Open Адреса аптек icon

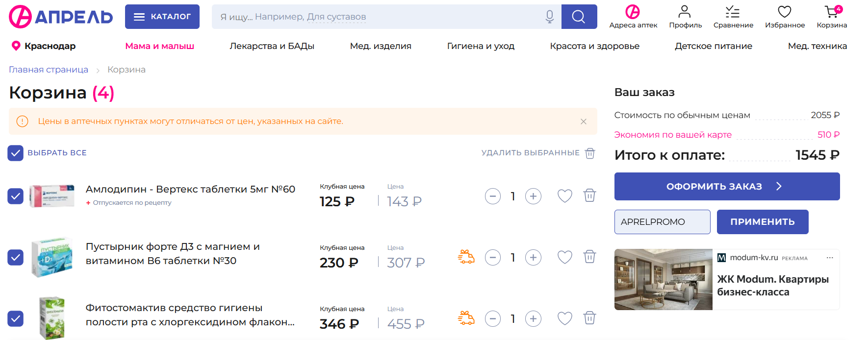[633, 17]
